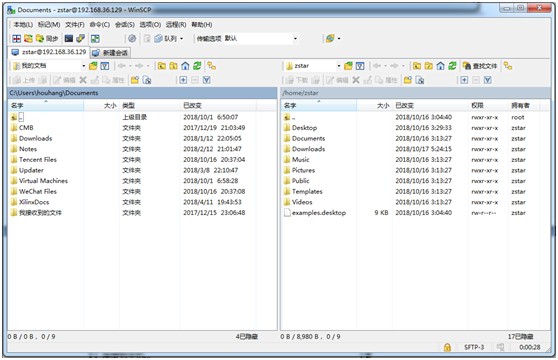The width and height of the screenshot is (558, 360).
Task: Go to the local root directory icon
Action: pos(173,66)
